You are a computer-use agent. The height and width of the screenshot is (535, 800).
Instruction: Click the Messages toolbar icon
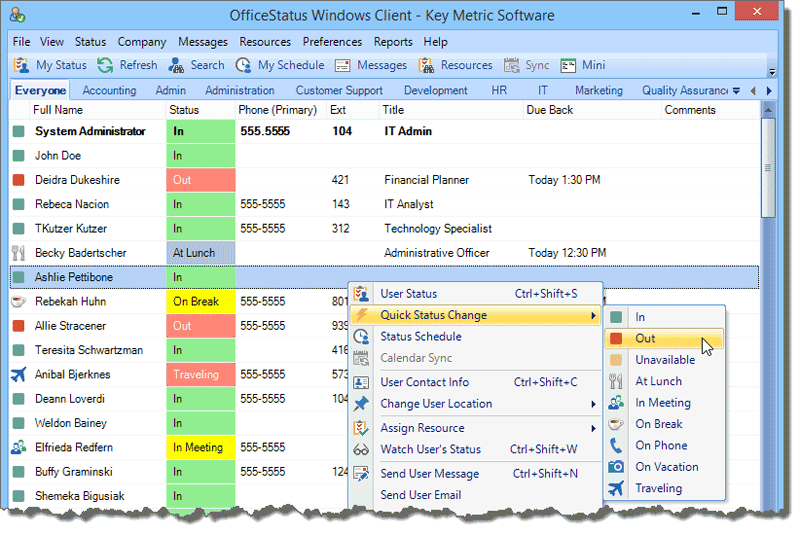[342, 65]
